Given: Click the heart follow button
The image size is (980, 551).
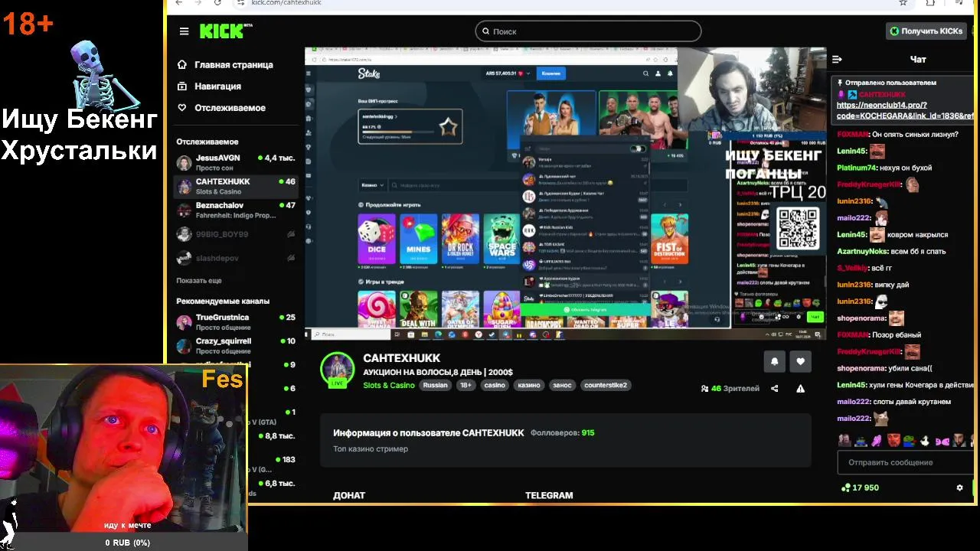Looking at the screenshot, I should (x=800, y=361).
